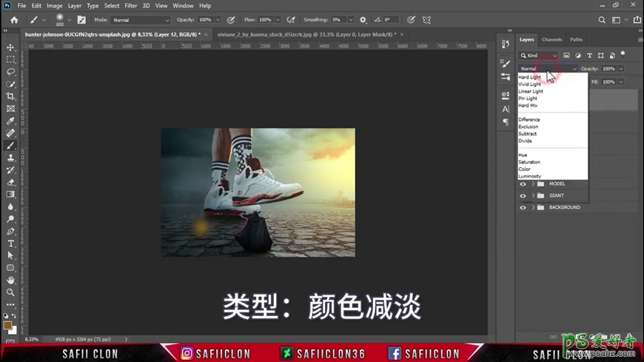Select the Pen tool
The height and width of the screenshot is (362, 644).
(10, 231)
